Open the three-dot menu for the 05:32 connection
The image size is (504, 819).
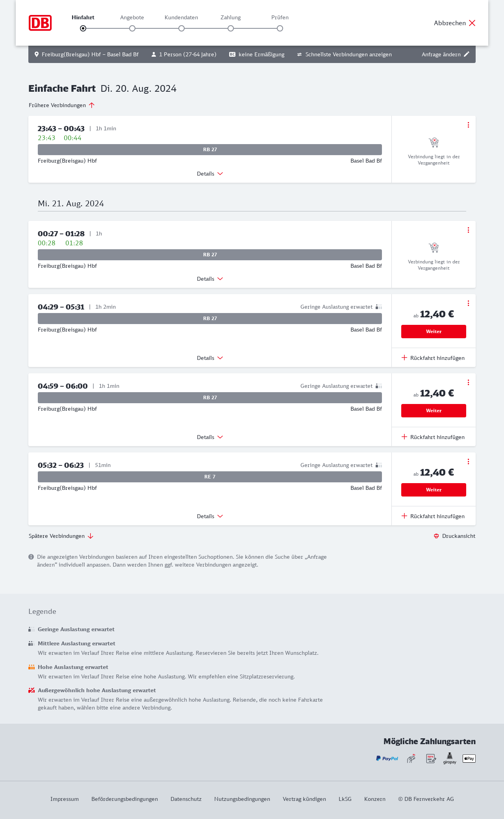pos(468,461)
